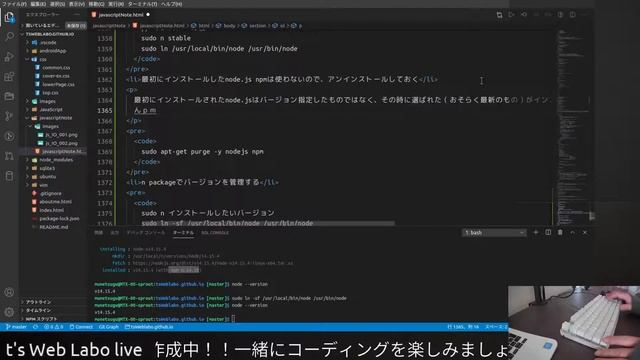This screenshot has height=360, width=640.
Task: Click the master branch indicator in the status bar
Action: 16,327
